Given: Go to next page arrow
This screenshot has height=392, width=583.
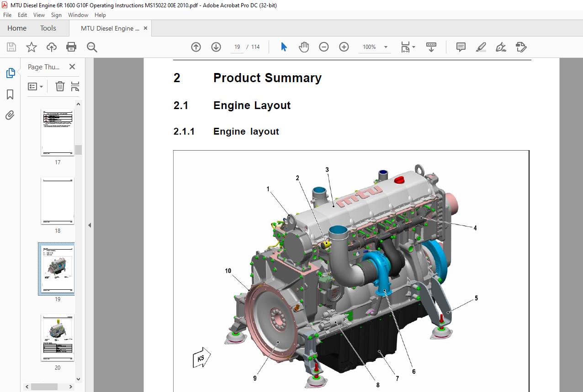Looking at the screenshot, I should pyautogui.click(x=216, y=47).
